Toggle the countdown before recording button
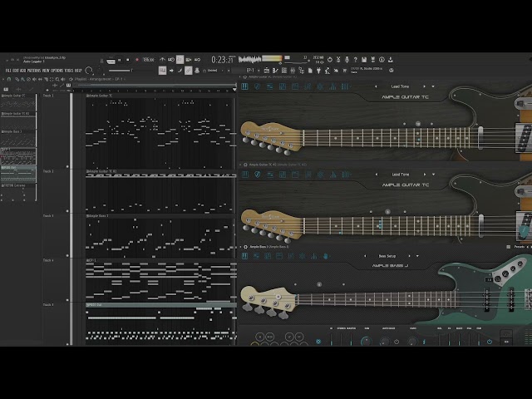Image resolution: width=532 pixels, height=399 pixels. coord(180,60)
